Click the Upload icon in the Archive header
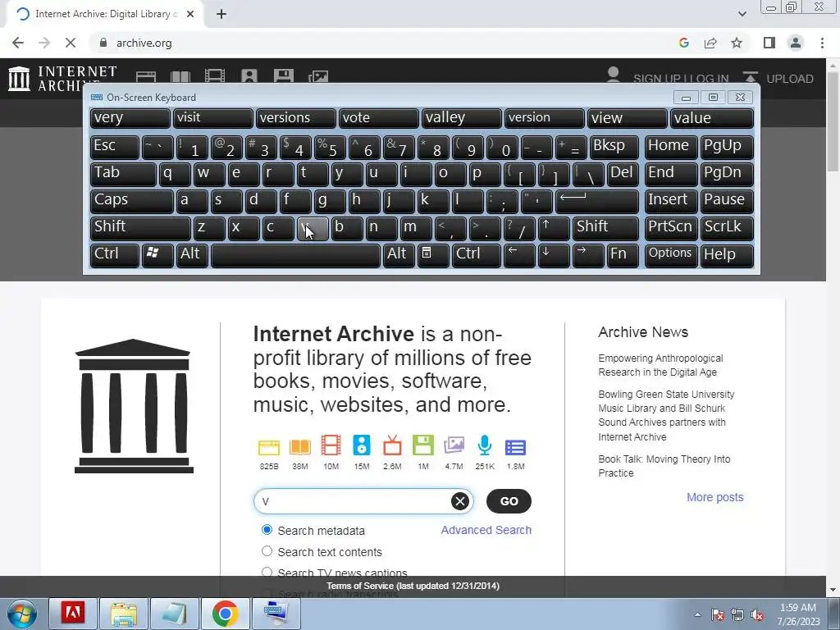Image resolution: width=840 pixels, height=630 pixels. click(x=750, y=78)
